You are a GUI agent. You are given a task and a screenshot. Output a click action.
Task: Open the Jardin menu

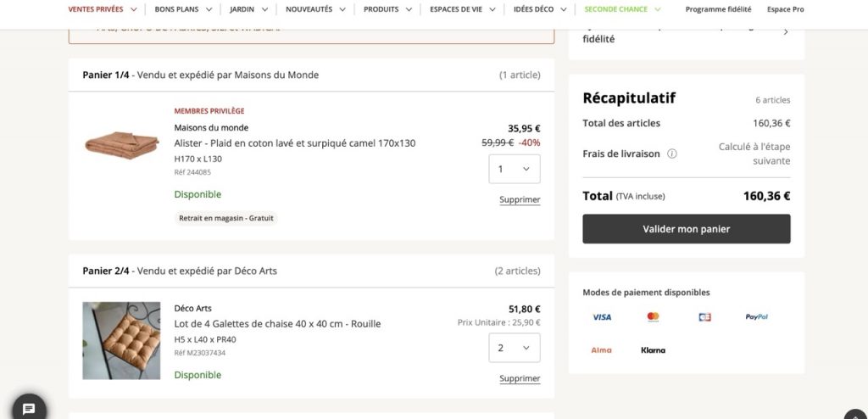click(x=249, y=9)
